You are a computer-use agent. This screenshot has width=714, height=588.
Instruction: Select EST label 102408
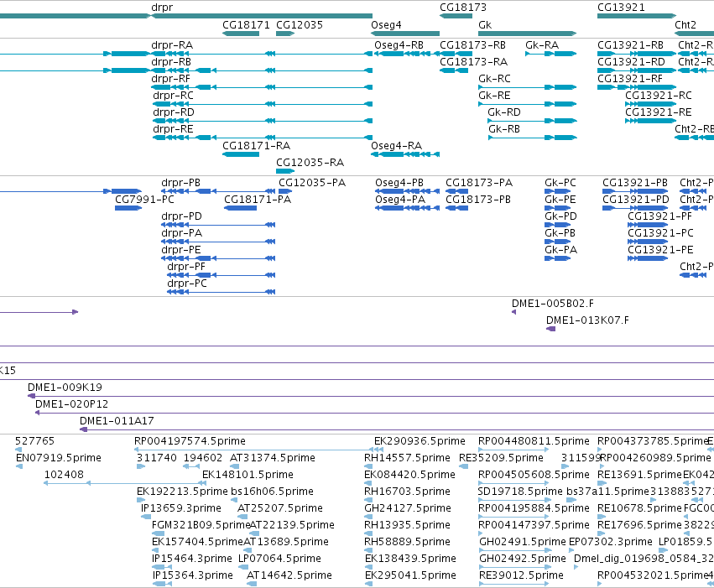click(64, 475)
